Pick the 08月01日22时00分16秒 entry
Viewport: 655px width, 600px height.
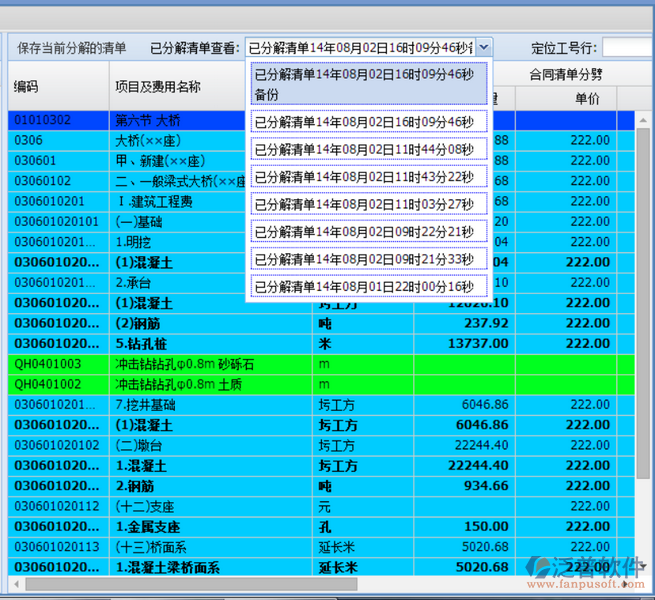pos(369,287)
